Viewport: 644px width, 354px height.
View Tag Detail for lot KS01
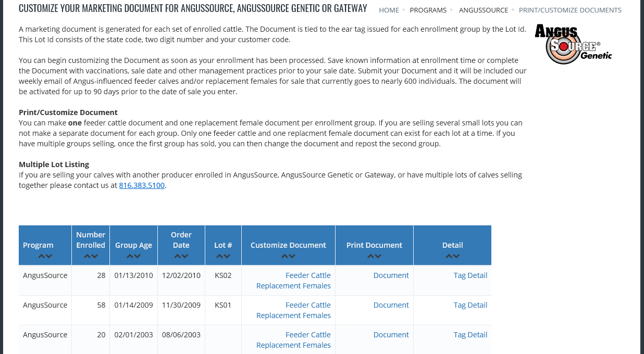click(470, 305)
